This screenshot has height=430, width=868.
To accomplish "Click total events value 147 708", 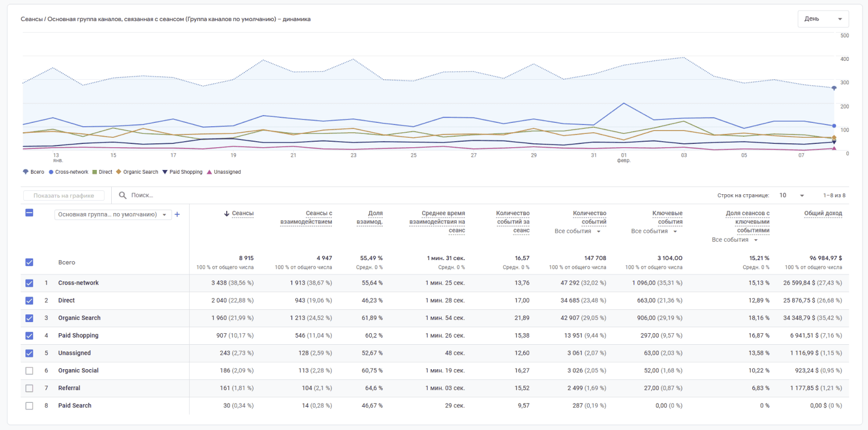I will (595, 258).
